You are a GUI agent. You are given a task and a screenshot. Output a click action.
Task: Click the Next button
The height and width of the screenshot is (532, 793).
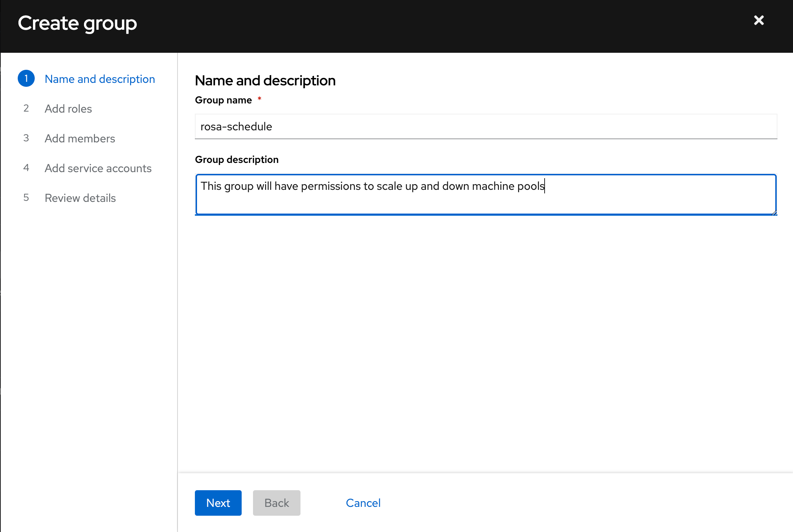coord(218,503)
